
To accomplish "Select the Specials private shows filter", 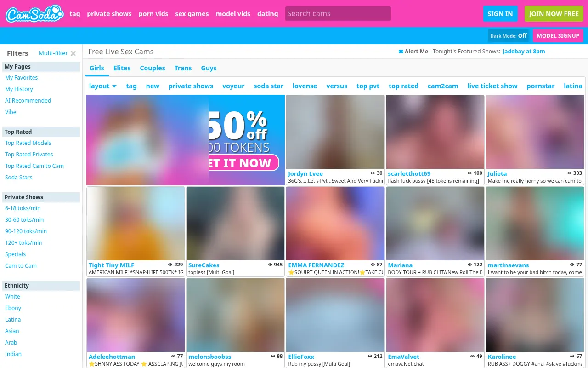I will click(x=16, y=254).
